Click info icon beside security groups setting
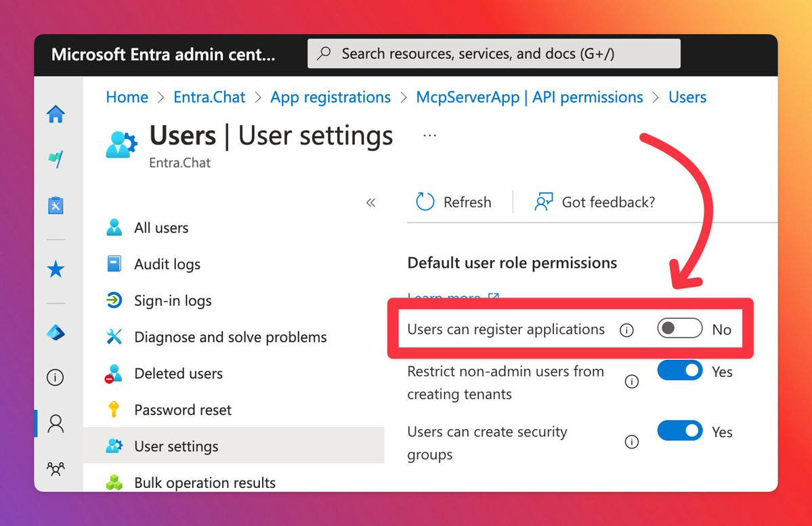Screen dimensions: 812x526 [x=632, y=442]
